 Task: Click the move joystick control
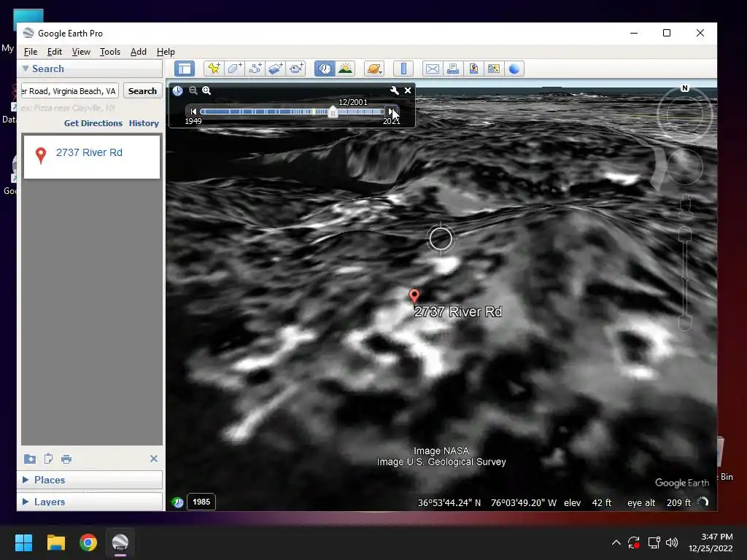[684, 167]
